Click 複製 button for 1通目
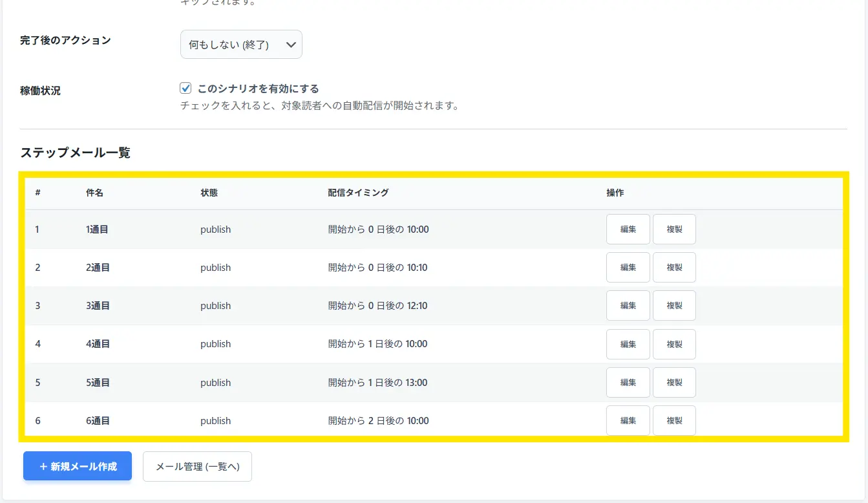Screen dimensions: 868x503 pos(674,230)
